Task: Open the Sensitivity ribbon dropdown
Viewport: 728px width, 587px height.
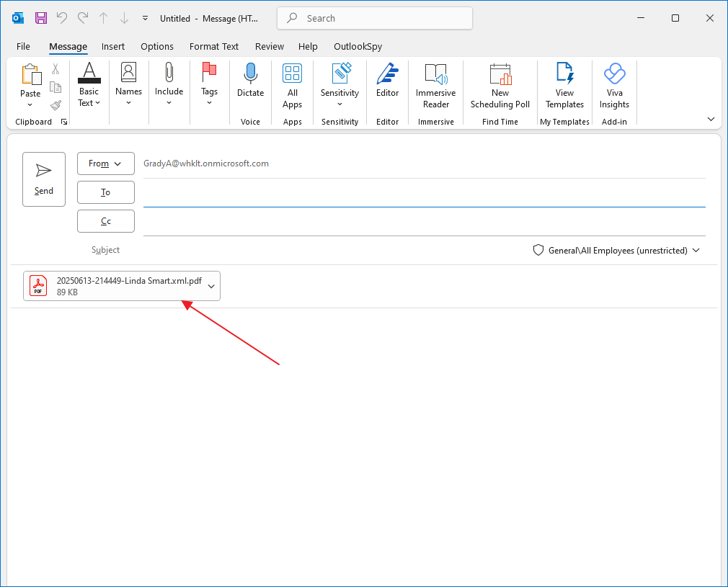Action: (340, 86)
